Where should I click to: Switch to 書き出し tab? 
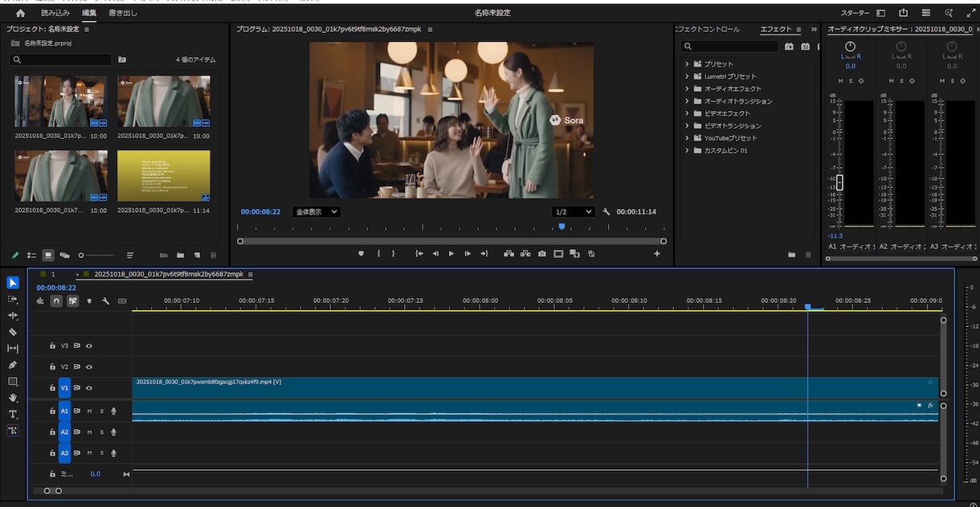[x=123, y=13]
